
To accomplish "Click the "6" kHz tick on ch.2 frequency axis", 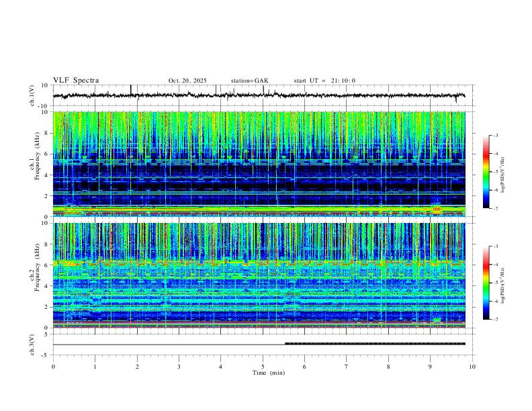I will point(47,265).
